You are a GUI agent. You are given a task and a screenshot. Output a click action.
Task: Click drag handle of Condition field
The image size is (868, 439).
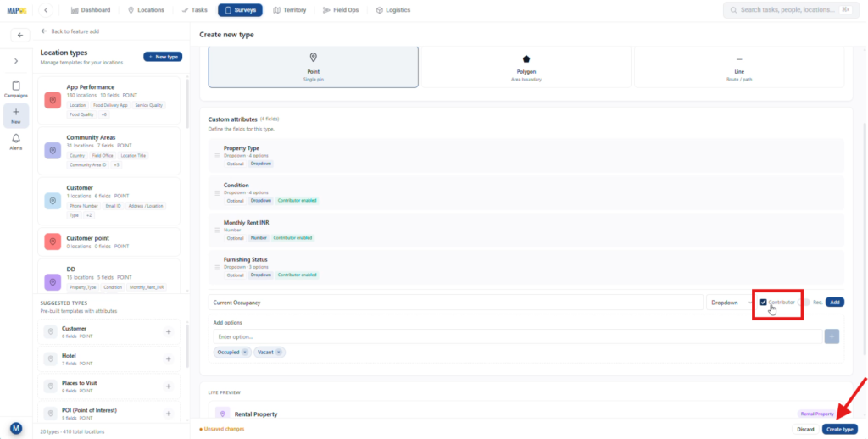[x=217, y=193]
